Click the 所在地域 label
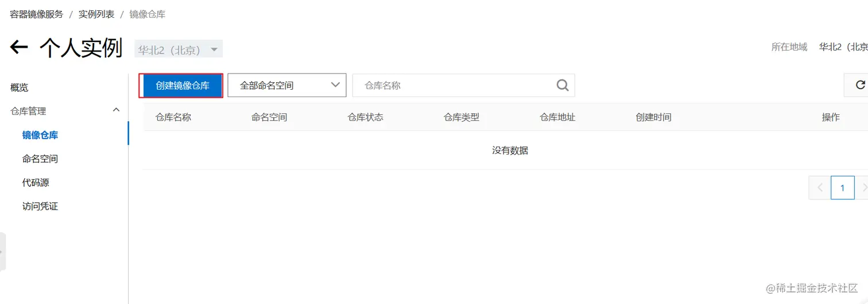 [x=789, y=47]
